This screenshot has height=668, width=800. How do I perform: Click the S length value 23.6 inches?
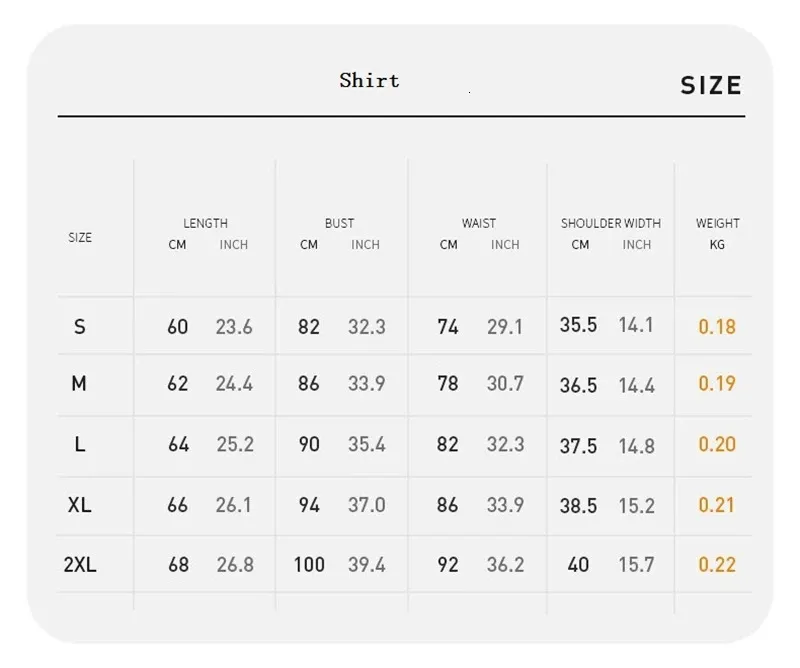[234, 327]
